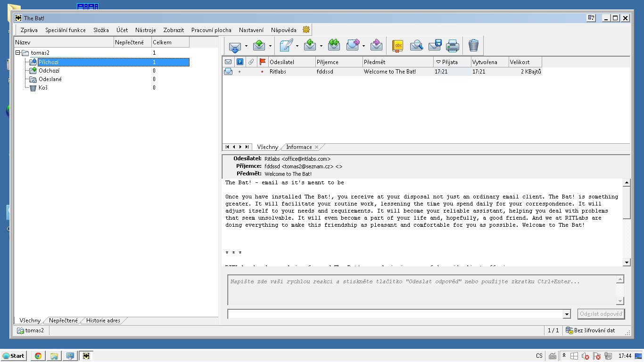644x362 pixels.
Task: Click the Bez šifrování dat status indicator
Action: pos(590,330)
